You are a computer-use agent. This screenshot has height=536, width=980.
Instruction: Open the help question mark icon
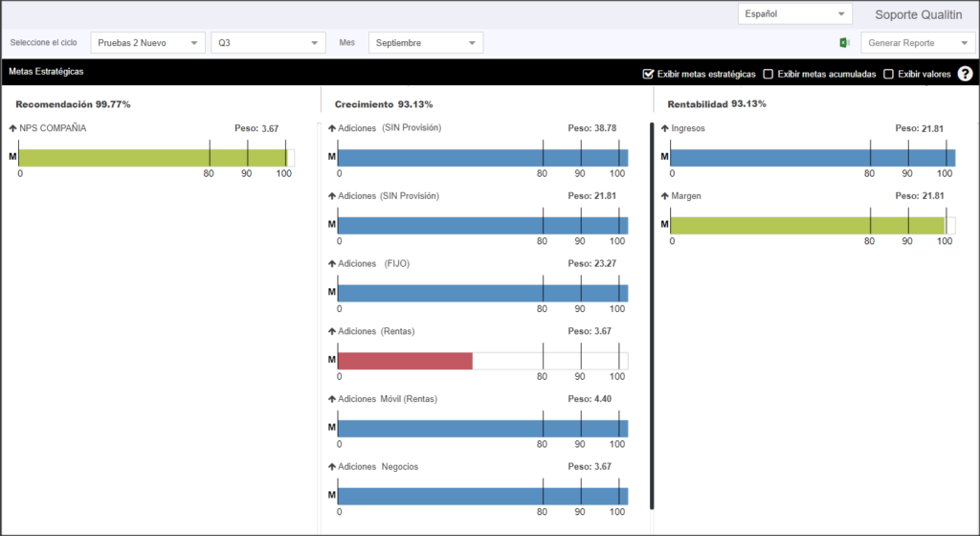pyautogui.click(x=965, y=74)
